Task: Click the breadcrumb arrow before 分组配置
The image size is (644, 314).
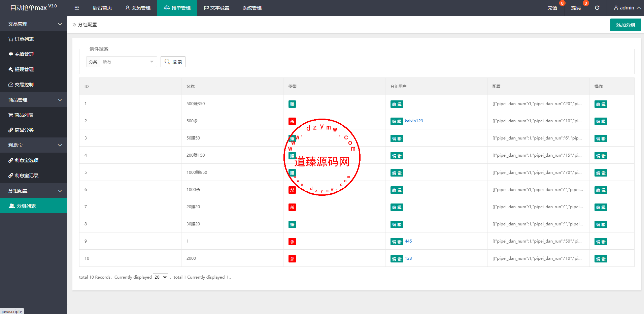Action: tap(74, 25)
